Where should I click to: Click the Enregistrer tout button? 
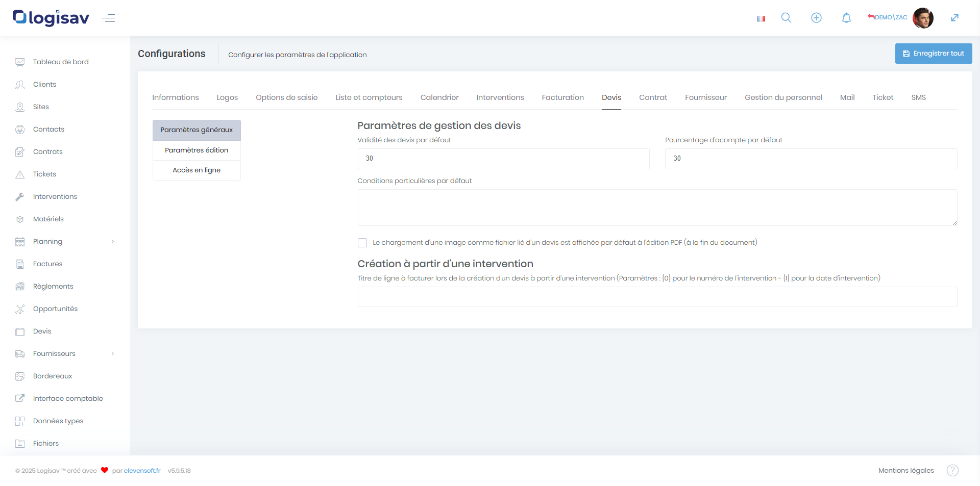(x=933, y=54)
